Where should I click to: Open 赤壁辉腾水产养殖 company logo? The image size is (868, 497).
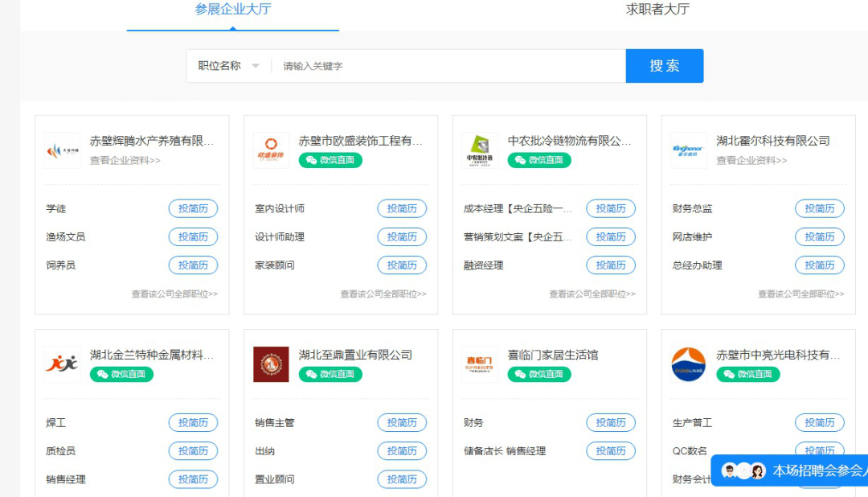click(63, 150)
